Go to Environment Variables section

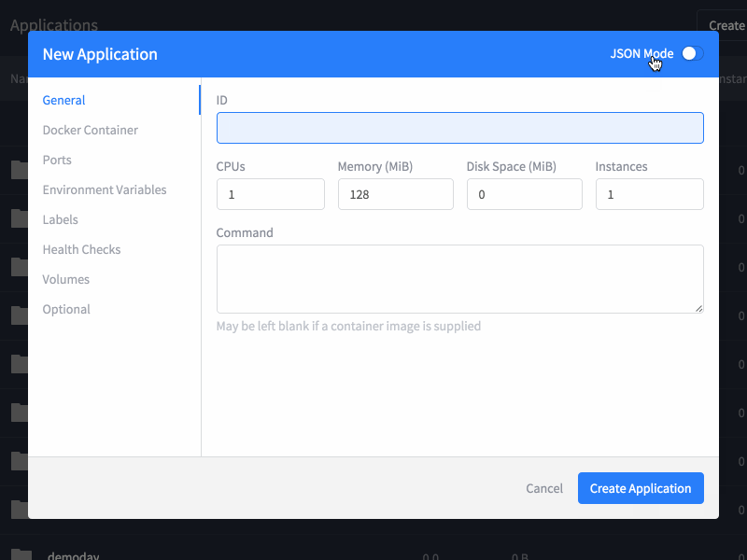(105, 189)
